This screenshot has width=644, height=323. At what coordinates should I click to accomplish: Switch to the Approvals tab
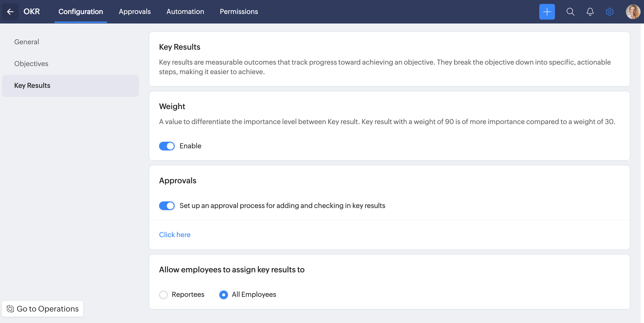coord(135,12)
